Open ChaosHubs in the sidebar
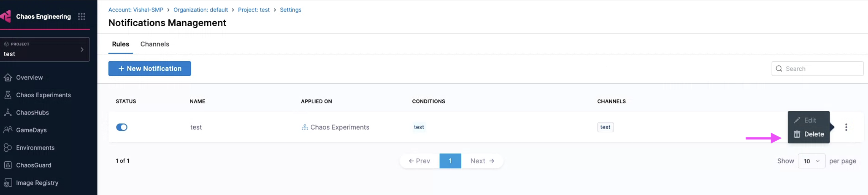Image resolution: width=868 pixels, height=195 pixels. 32,113
